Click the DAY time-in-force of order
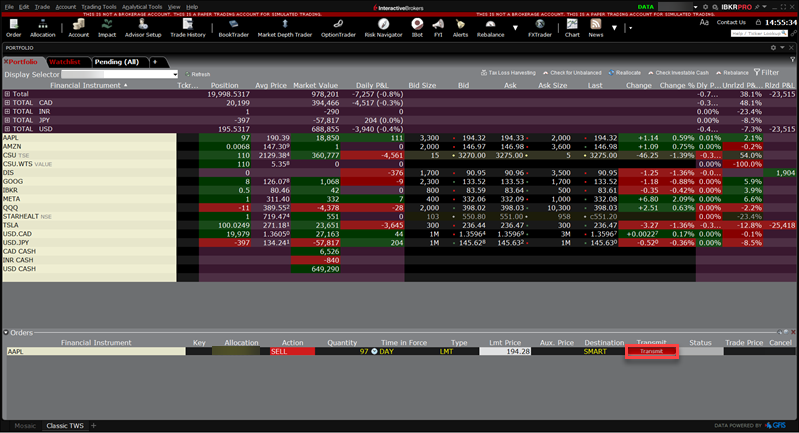The height and width of the screenshot is (433, 799). tap(387, 351)
